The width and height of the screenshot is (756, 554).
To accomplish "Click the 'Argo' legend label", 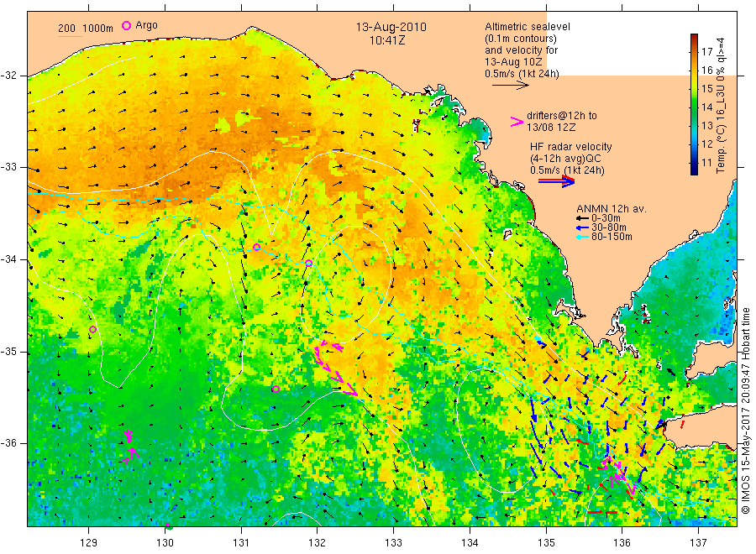I will tap(146, 25).
